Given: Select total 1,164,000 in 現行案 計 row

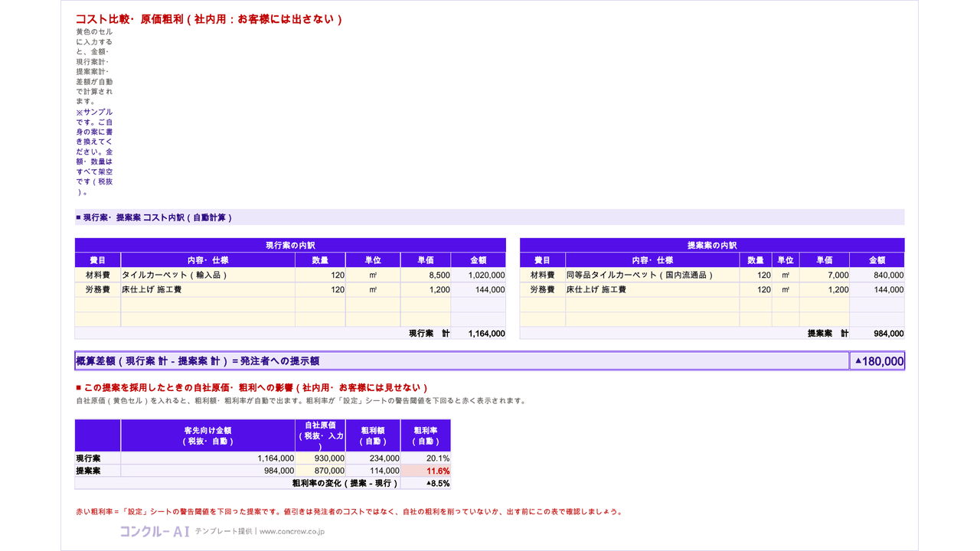Looking at the screenshot, I should 479,334.
